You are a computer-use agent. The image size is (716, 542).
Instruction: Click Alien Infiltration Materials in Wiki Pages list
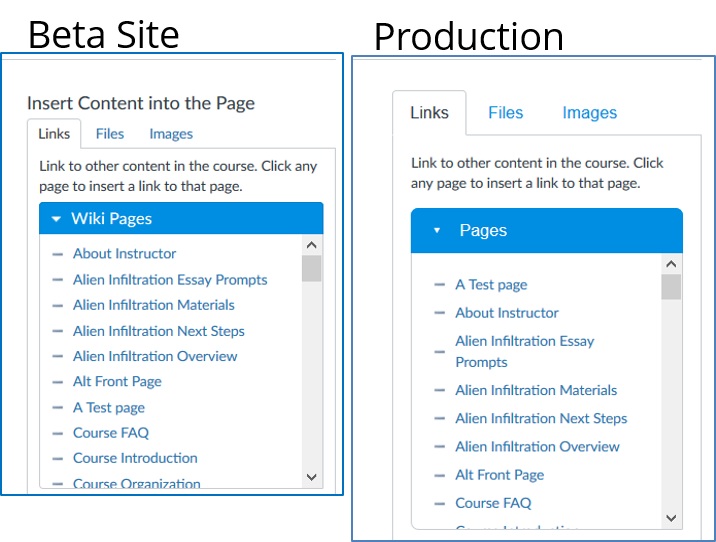coord(153,305)
